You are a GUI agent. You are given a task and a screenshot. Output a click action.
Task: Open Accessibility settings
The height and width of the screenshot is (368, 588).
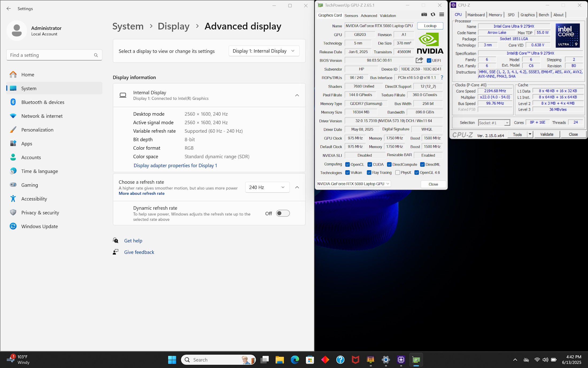coord(54,199)
